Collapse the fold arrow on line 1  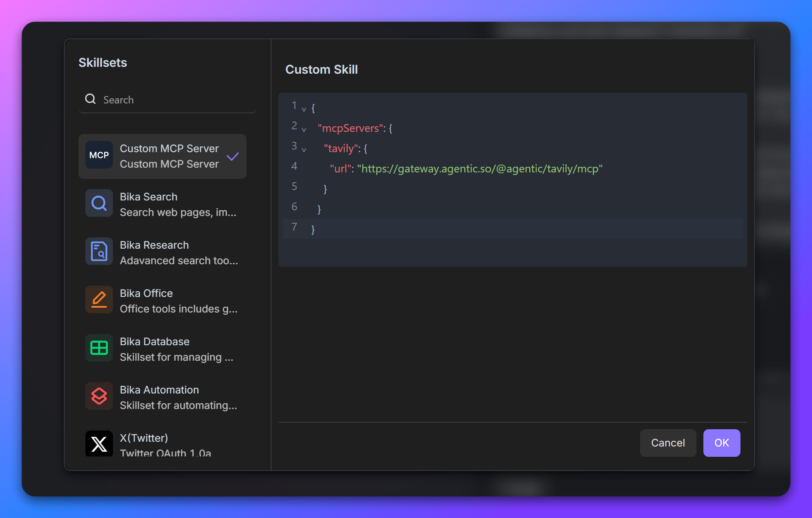coord(304,109)
